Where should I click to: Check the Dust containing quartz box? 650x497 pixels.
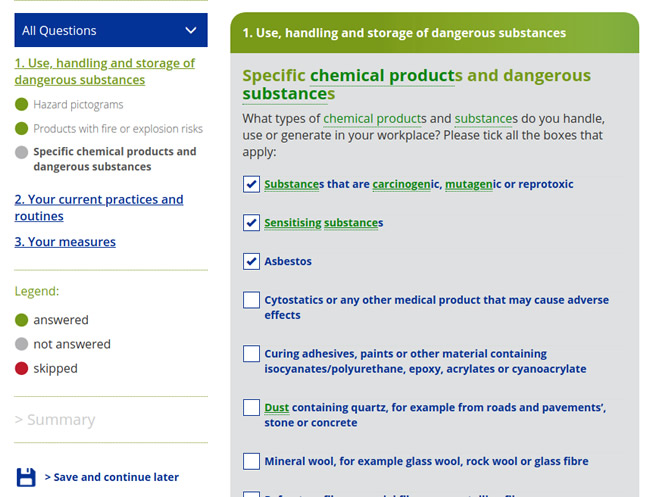point(251,408)
